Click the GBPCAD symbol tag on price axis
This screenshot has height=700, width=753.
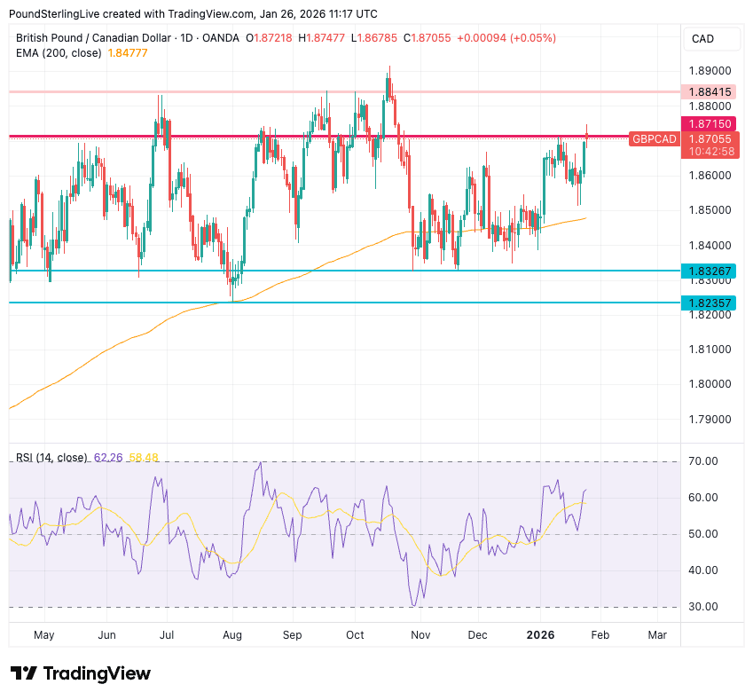(655, 139)
